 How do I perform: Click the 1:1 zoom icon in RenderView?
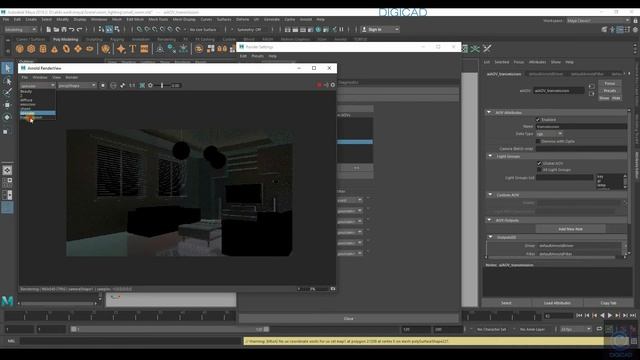click(x=132, y=85)
